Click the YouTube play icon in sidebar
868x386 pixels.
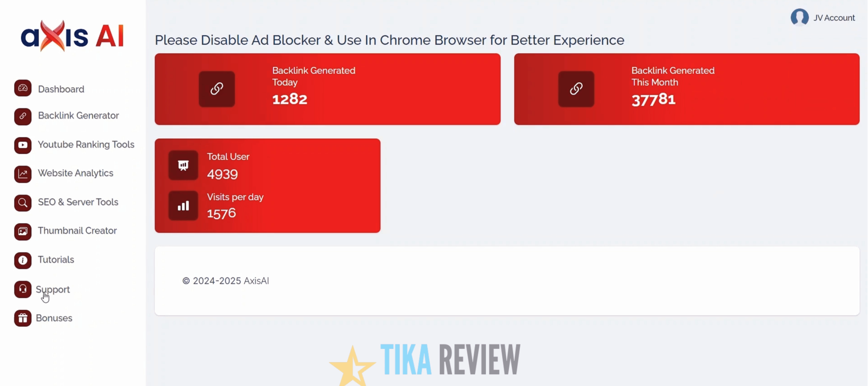point(23,146)
